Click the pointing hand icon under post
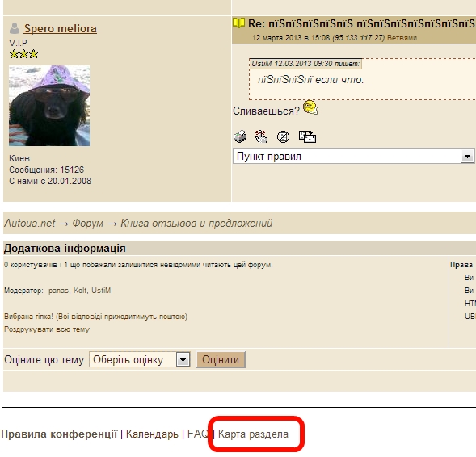The width and height of the screenshot is (476, 457). 261,136
